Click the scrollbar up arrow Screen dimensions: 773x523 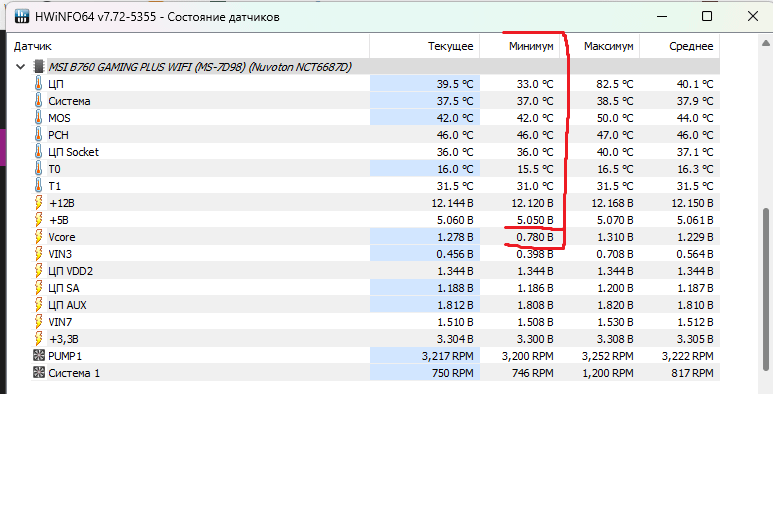pos(766,43)
